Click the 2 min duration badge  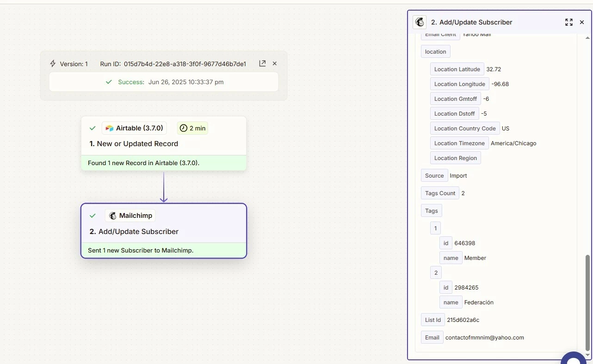tap(193, 128)
